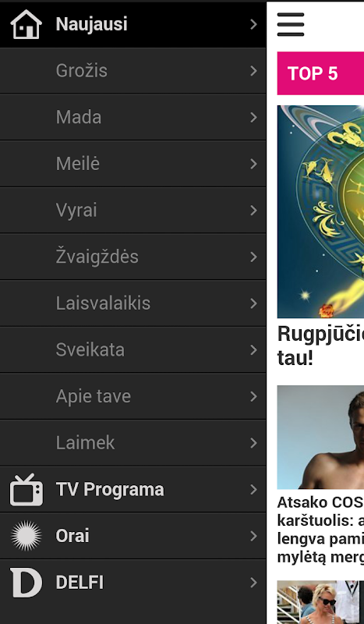Tap the DELFI letter D logo icon
364x624 pixels.
tap(26, 583)
